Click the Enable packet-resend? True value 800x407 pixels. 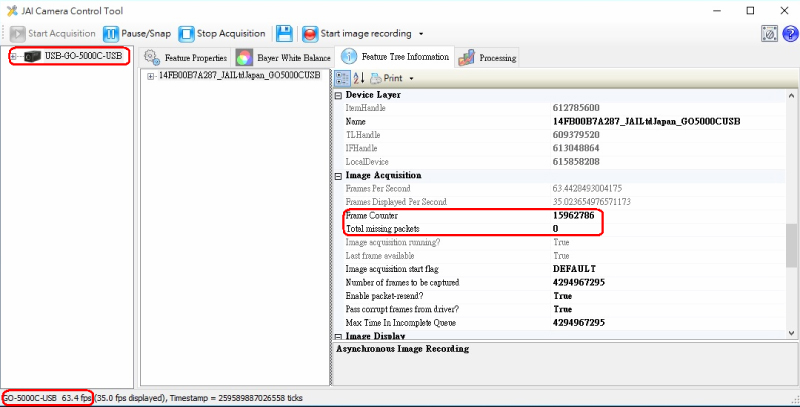coord(563,296)
